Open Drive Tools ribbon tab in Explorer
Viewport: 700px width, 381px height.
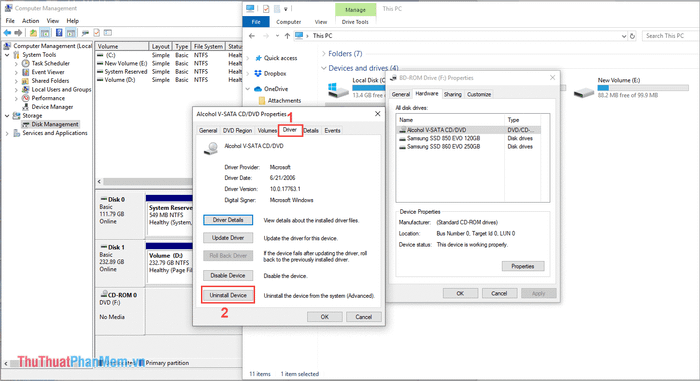tap(355, 21)
